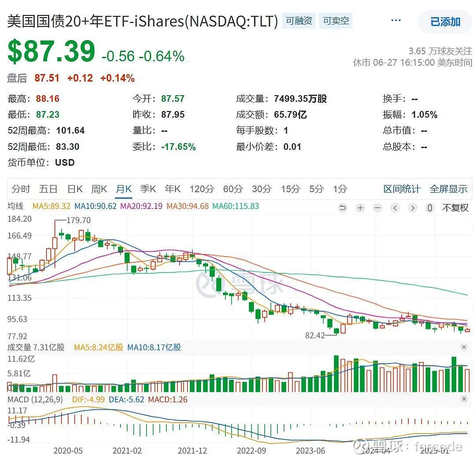Click the 2020-05 date axis label

tap(68, 451)
